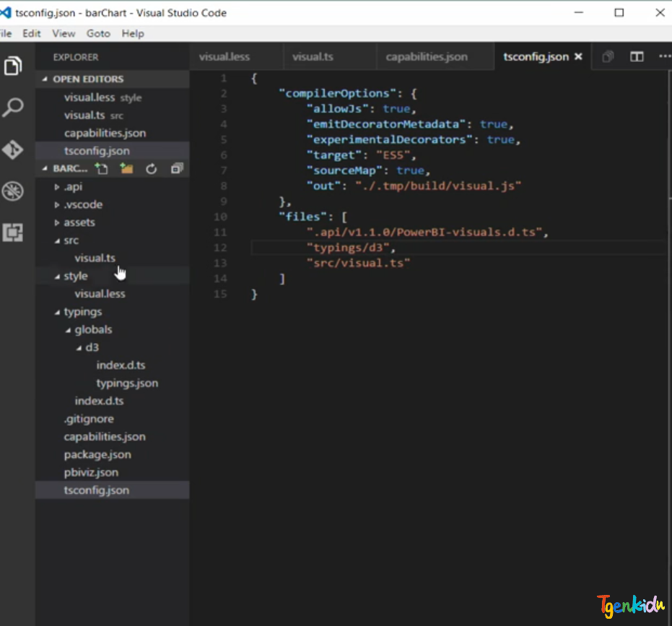Open visual.ts under src folder
This screenshot has height=626, width=672.
[113, 258]
